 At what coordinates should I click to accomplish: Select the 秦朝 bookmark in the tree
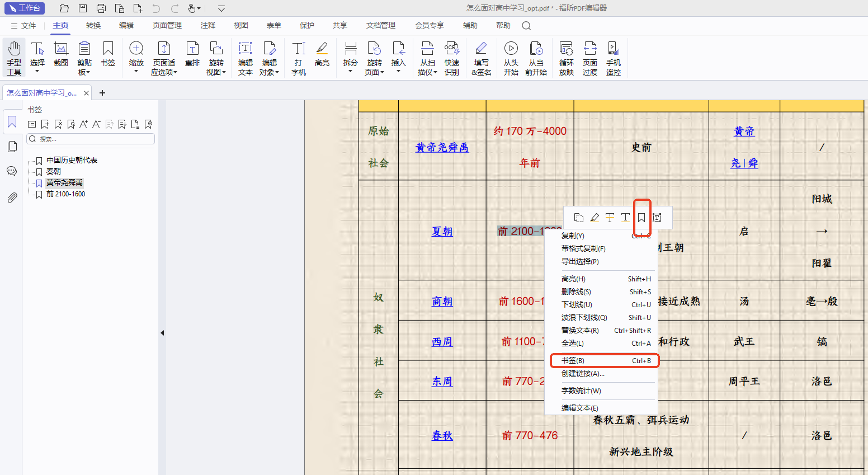coord(54,172)
